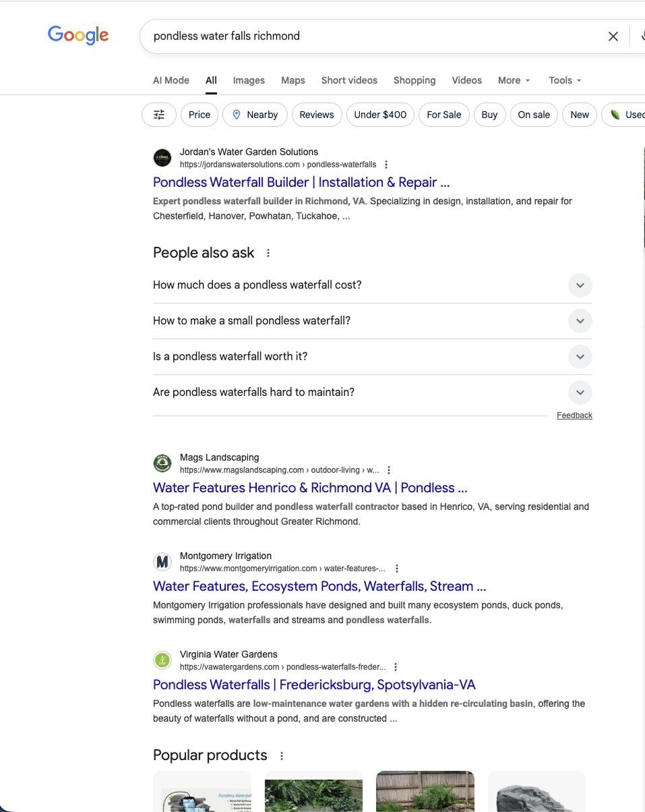Screen dimensions: 645x812
Task: Open the first Popular products thumbnail with diagram
Action: point(202,791)
